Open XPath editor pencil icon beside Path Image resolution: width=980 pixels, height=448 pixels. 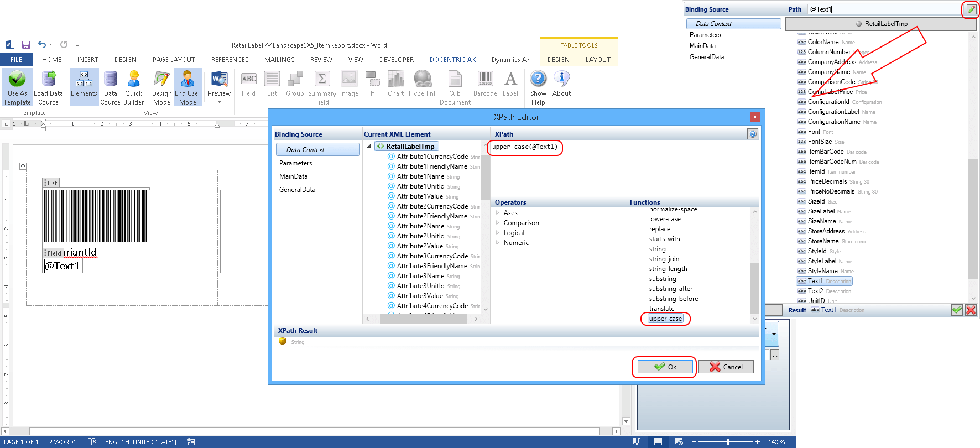(971, 9)
